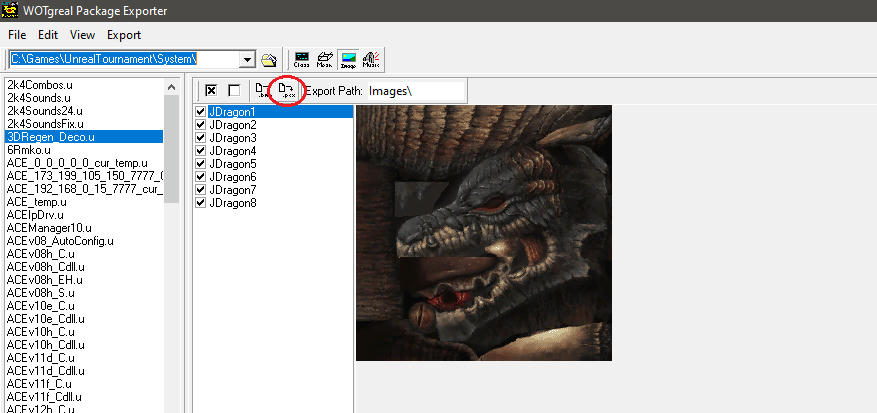Open the System path dropdown arrow
The height and width of the screenshot is (413, 877).
[247, 59]
